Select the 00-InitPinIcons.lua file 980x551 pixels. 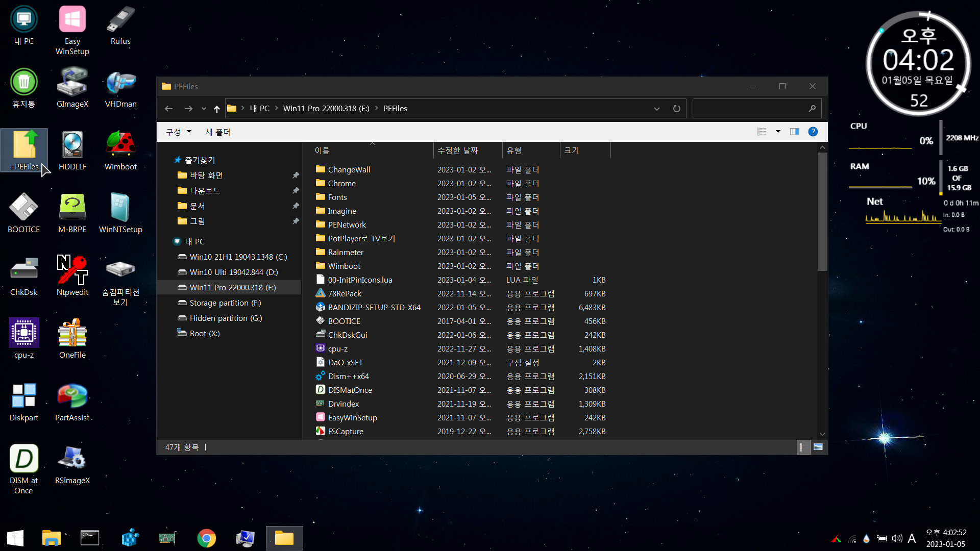pos(360,280)
